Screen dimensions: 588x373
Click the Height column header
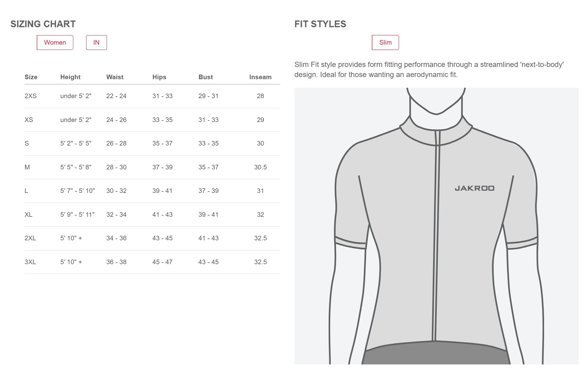click(x=70, y=77)
